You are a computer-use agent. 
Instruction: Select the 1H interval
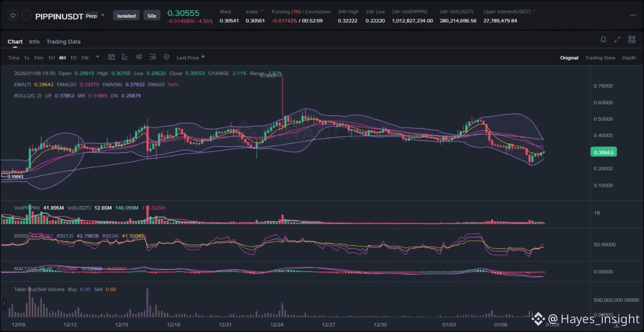pos(51,58)
